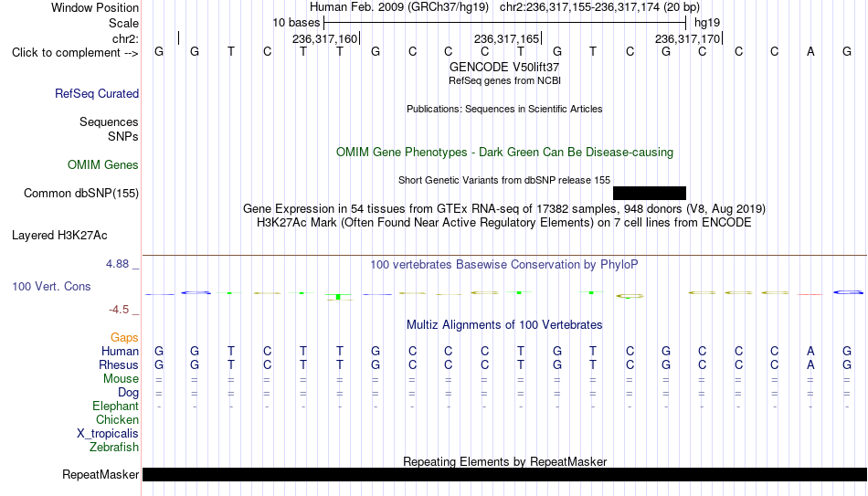
Task: Open the H3K27Ac Mark track title
Action: [x=504, y=223]
